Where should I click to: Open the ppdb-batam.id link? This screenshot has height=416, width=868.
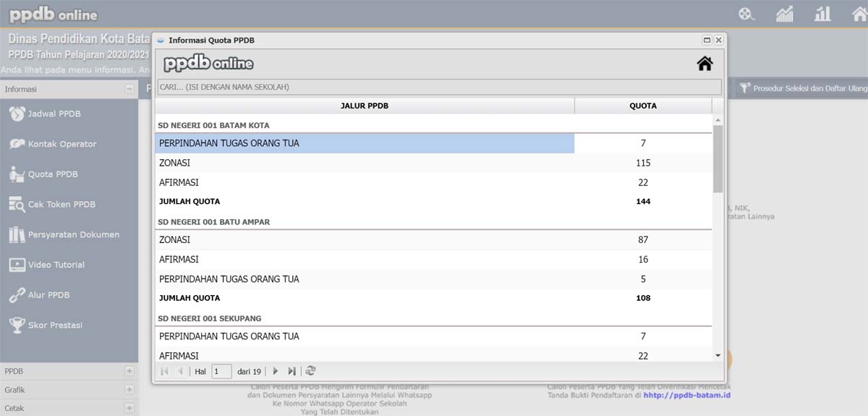click(686, 395)
